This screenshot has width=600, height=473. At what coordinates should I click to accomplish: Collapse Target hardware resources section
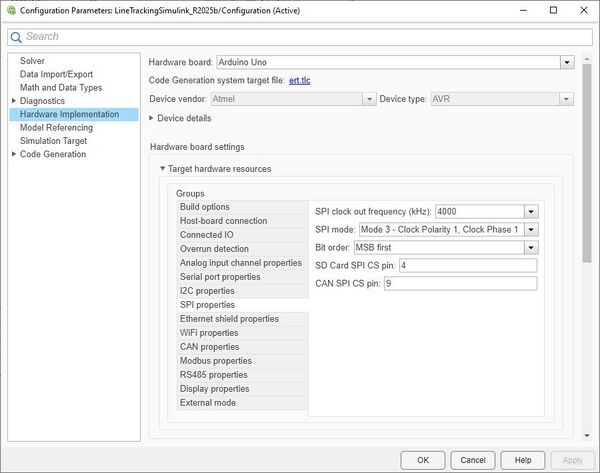click(163, 169)
